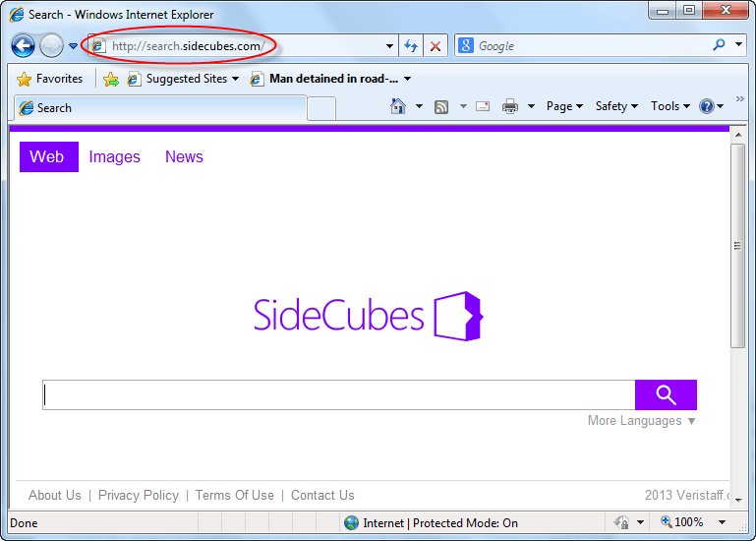This screenshot has height=541, width=756.
Task: Click the Read Mail envelope icon
Action: tap(483, 106)
